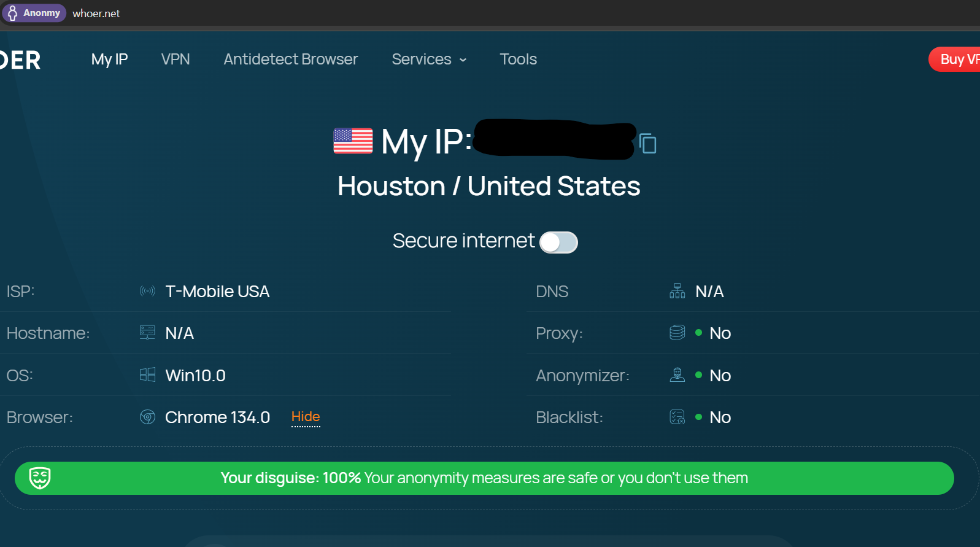Click the Windows OS icon

[147, 375]
